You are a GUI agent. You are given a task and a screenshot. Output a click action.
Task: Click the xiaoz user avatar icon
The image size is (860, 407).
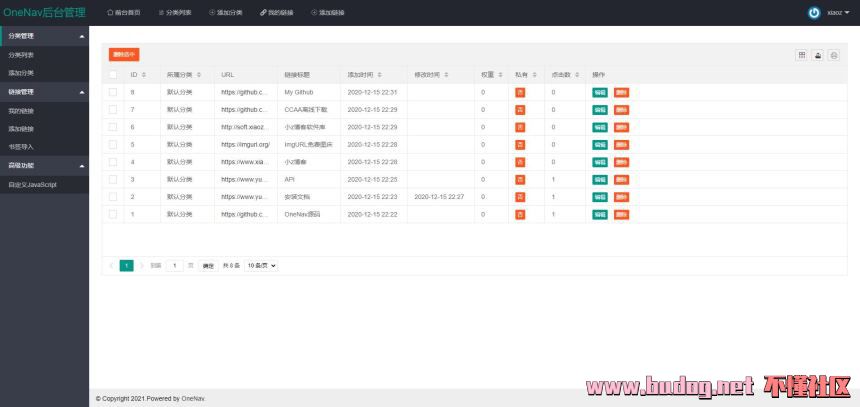(814, 13)
